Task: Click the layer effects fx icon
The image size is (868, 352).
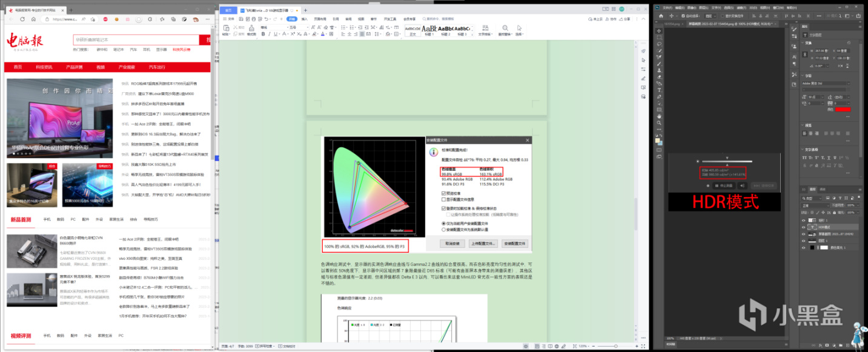Action: [821, 345]
